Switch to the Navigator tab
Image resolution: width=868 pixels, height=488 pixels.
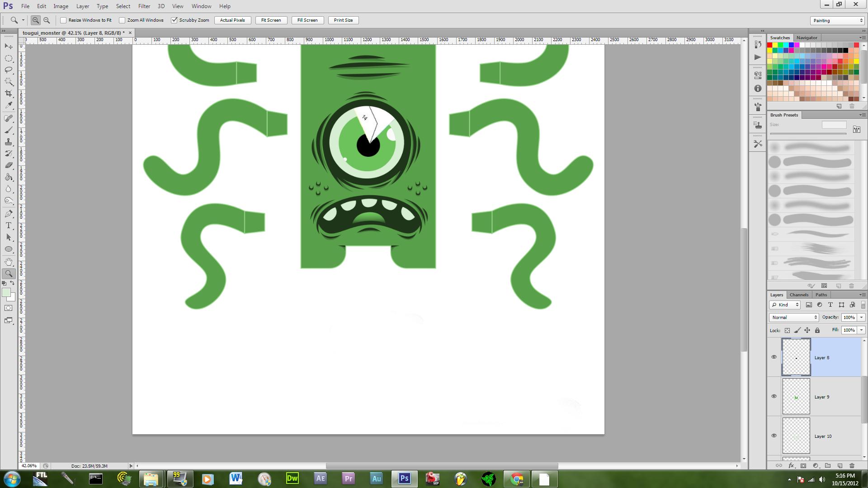(807, 38)
